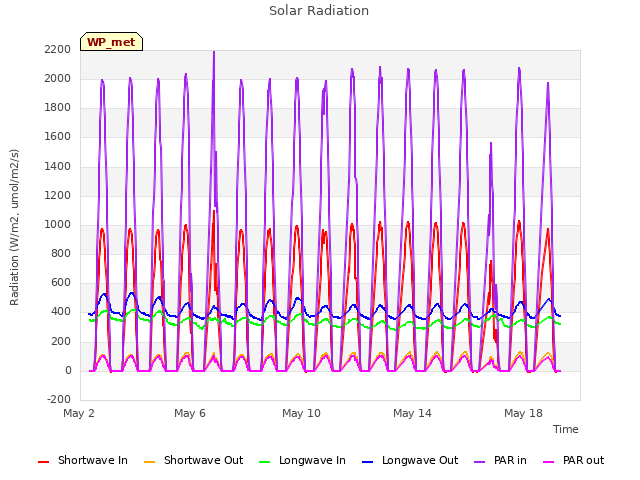Click the May 10 x-axis label
This screenshot has width=640, height=480.
[x=301, y=413]
